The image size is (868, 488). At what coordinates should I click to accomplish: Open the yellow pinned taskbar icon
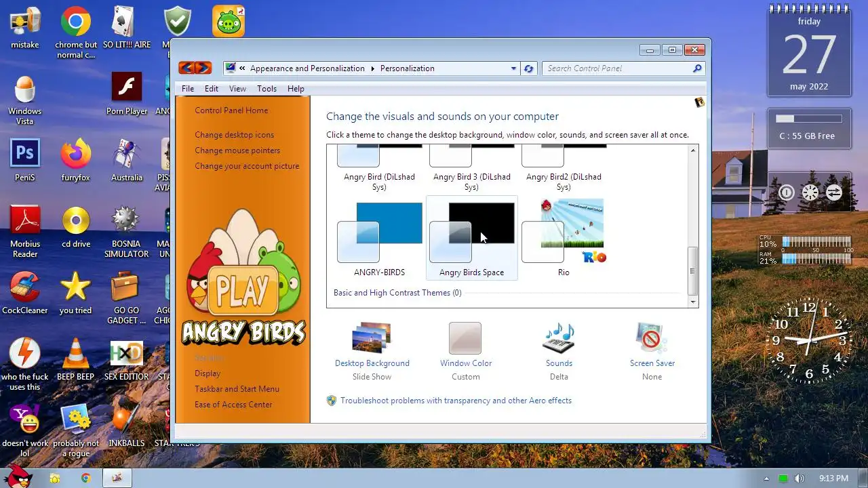click(55, 478)
